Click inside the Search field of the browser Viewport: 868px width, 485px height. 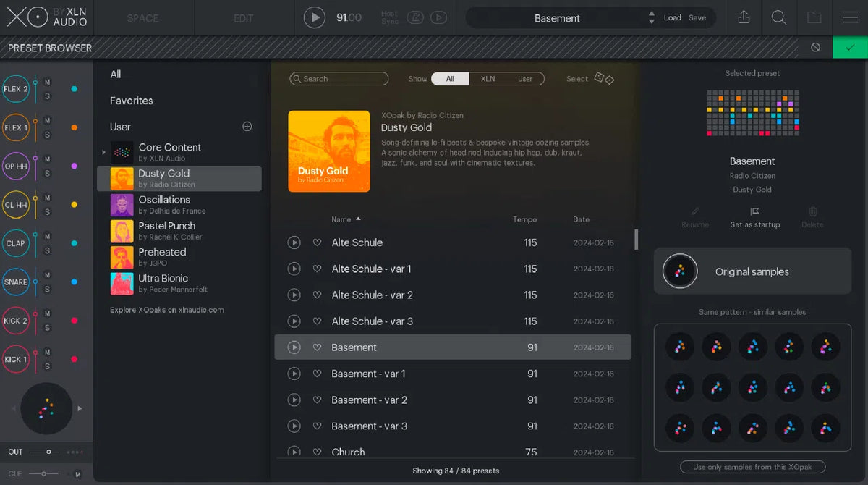click(340, 78)
